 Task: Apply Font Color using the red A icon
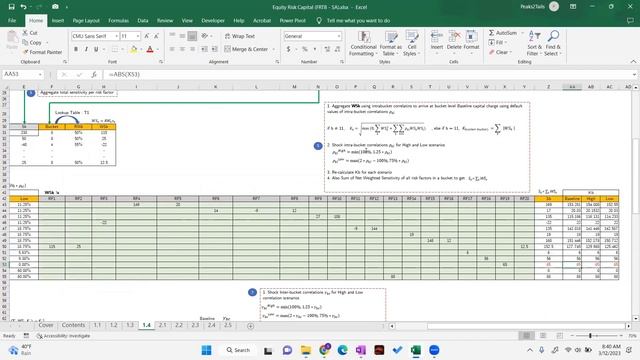click(x=150, y=49)
